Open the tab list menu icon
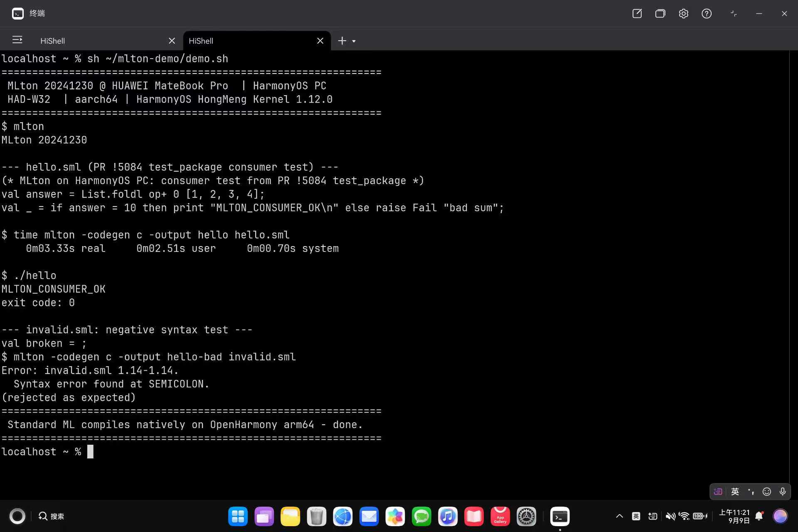The image size is (798, 532). click(17, 40)
